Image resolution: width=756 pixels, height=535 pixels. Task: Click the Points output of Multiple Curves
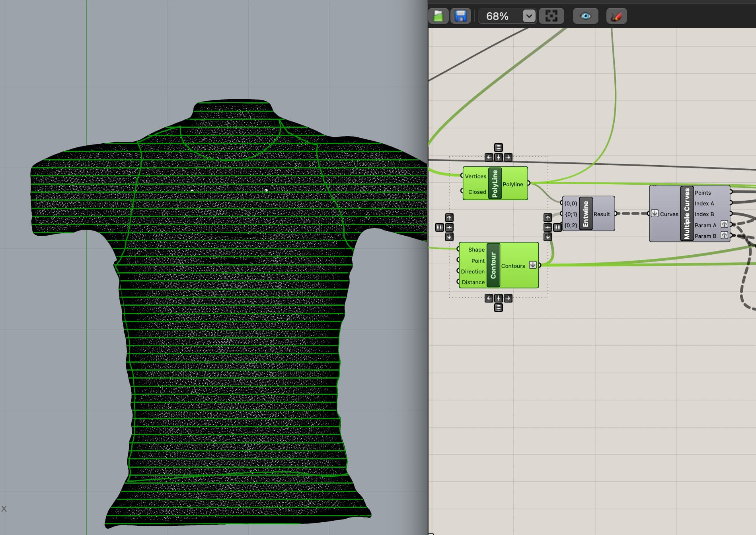point(703,193)
